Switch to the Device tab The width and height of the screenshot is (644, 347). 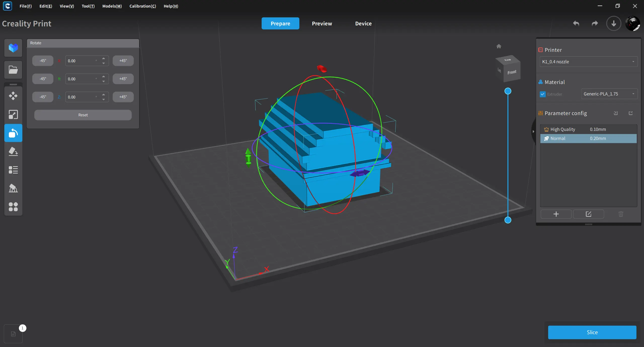pos(363,23)
